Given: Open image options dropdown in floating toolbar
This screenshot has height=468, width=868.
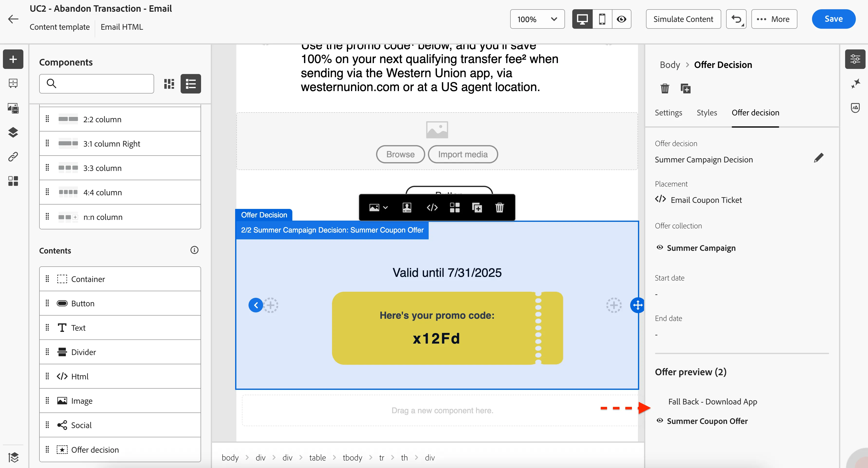Looking at the screenshot, I should [379, 208].
